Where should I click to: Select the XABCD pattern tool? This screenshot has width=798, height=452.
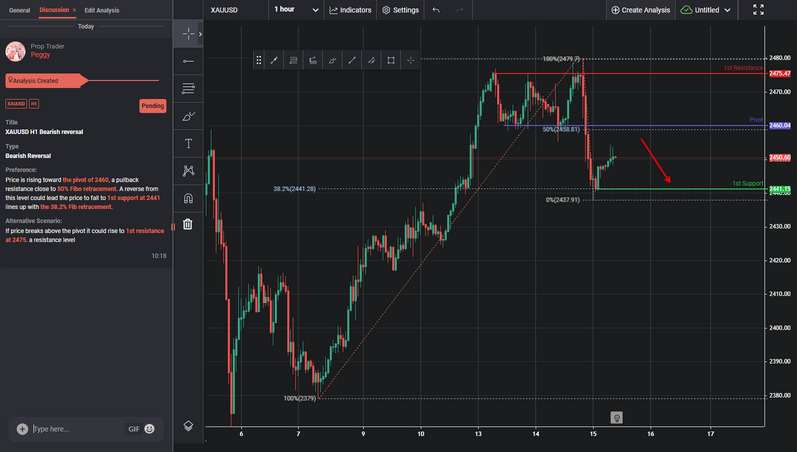pos(188,171)
